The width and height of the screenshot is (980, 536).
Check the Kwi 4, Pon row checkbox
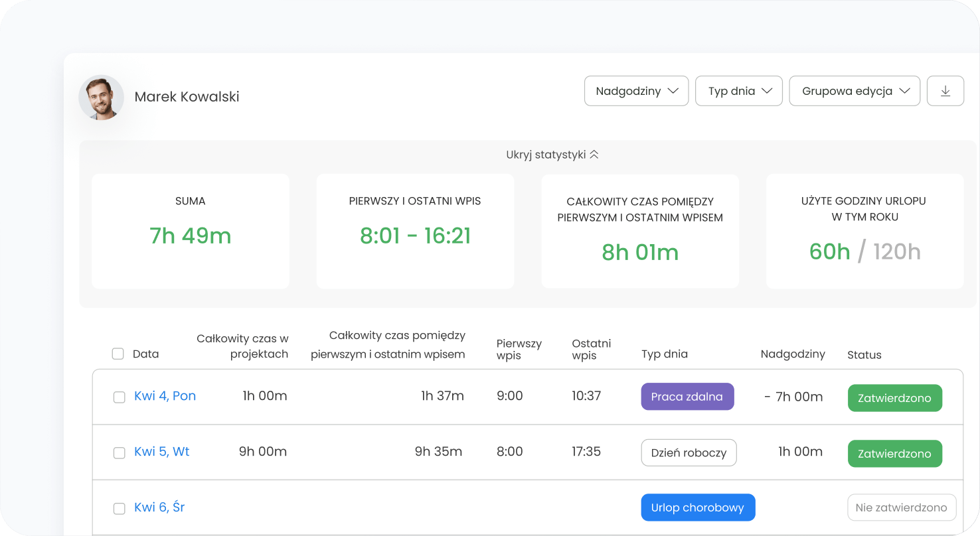[120, 397]
